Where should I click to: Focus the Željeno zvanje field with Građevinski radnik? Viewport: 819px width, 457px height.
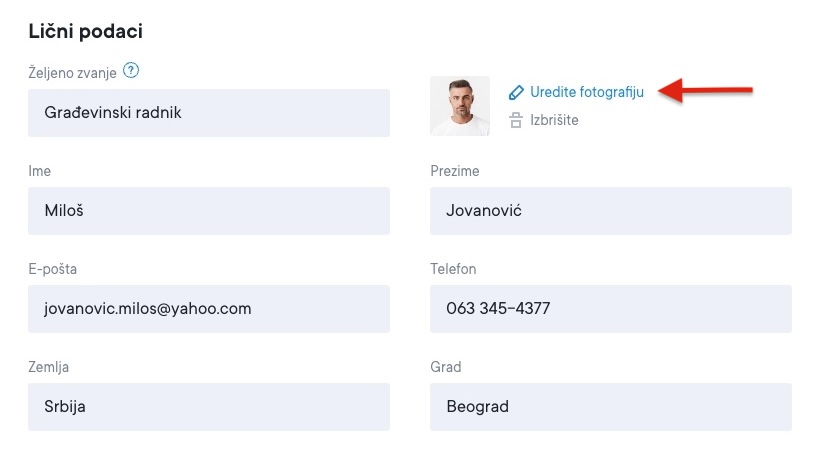coord(209,113)
